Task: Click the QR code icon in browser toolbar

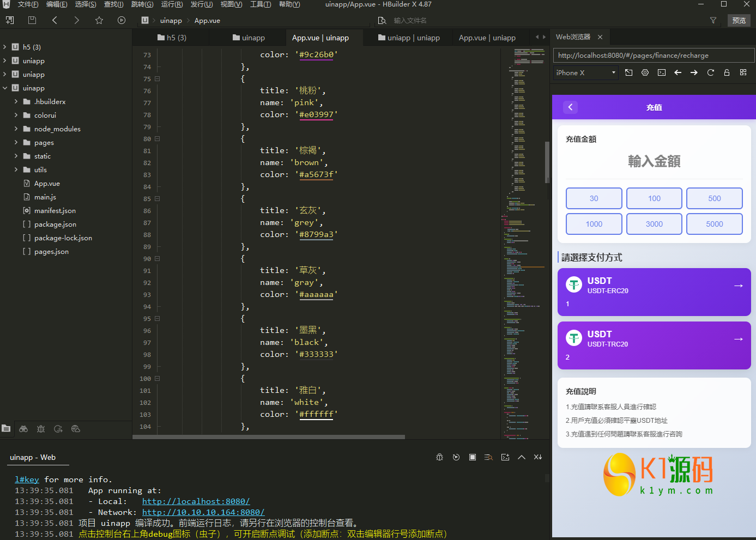Action: (x=743, y=72)
